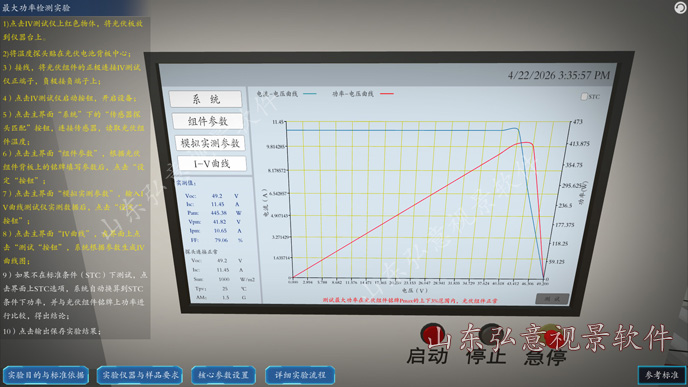Click the Ipm value 10.65
This screenshot has height=387, width=688.
[x=220, y=231]
